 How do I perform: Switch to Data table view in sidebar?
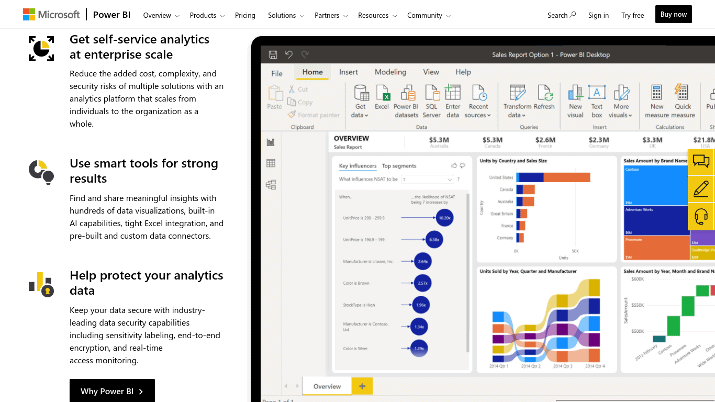[x=271, y=163]
